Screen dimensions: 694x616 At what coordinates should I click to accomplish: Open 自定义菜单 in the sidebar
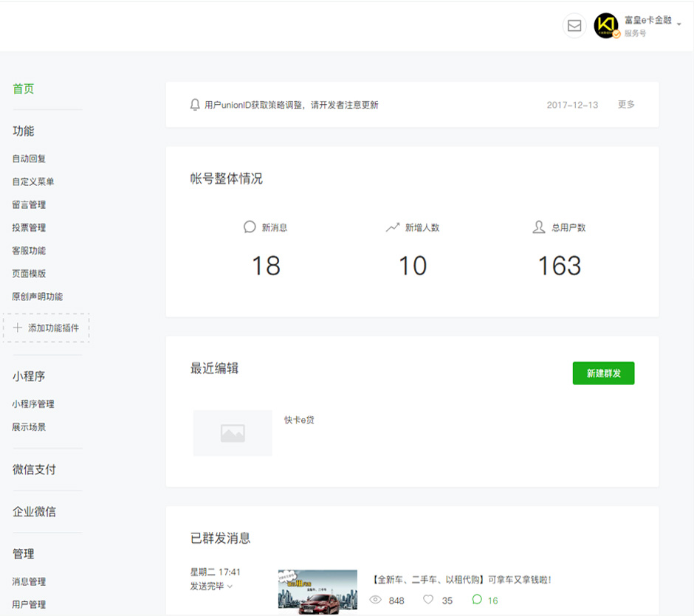point(33,181)
